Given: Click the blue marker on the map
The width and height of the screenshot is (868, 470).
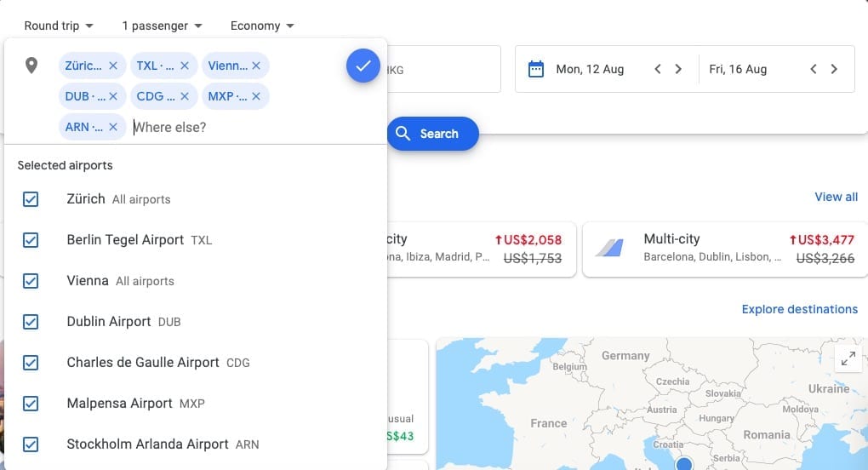Looking at the screenshot, I should [x=684, y=464].
